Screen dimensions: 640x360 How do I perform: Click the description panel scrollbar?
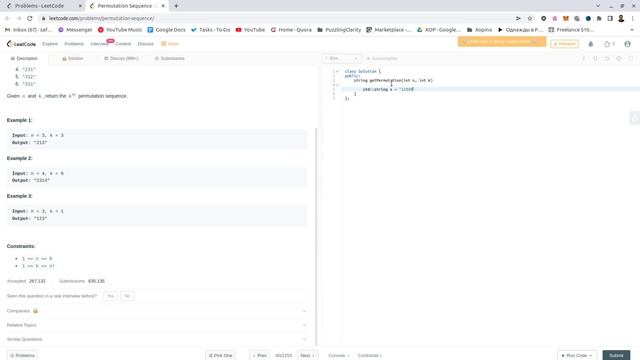(316, 237)
